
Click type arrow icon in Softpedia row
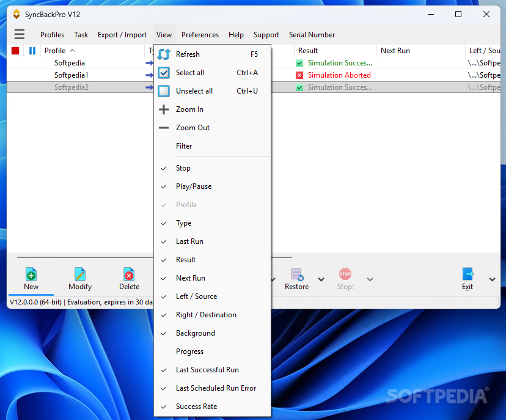tap(149, 63)
